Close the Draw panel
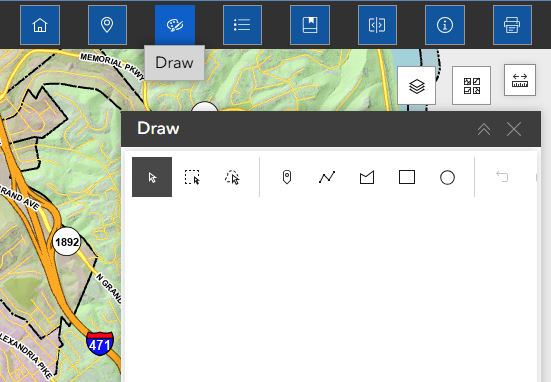Image resolution: width=551 pixels, height=382 pixels. click(x=514, y=129)
